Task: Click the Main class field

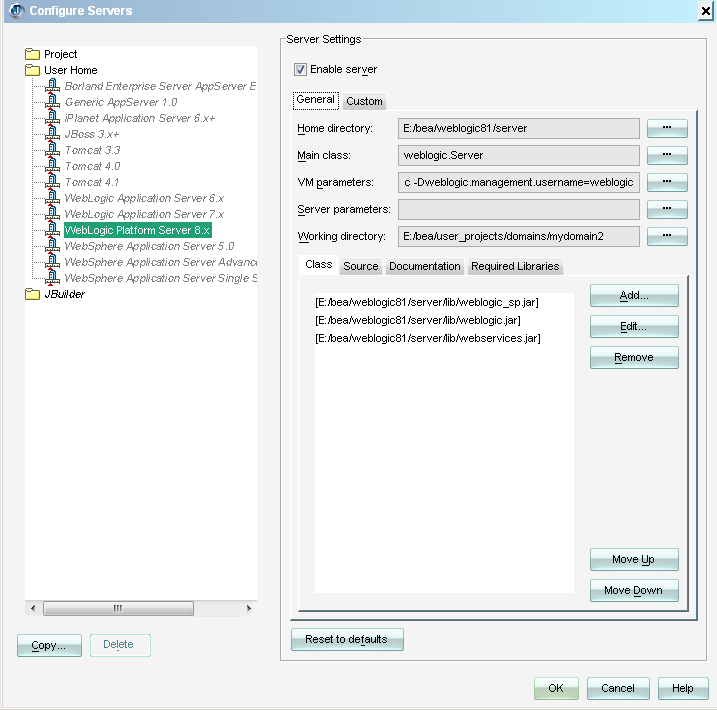Action: 519,155
